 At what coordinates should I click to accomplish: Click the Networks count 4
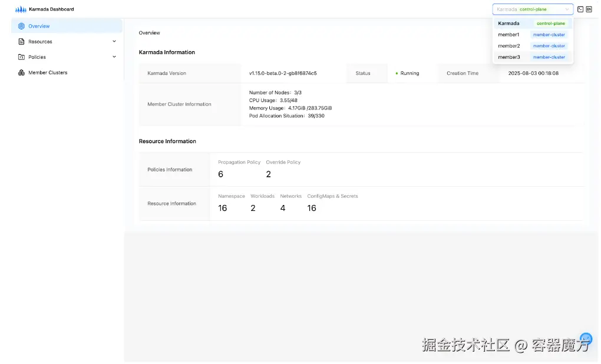pyautogui.click(x=282, y=208)
